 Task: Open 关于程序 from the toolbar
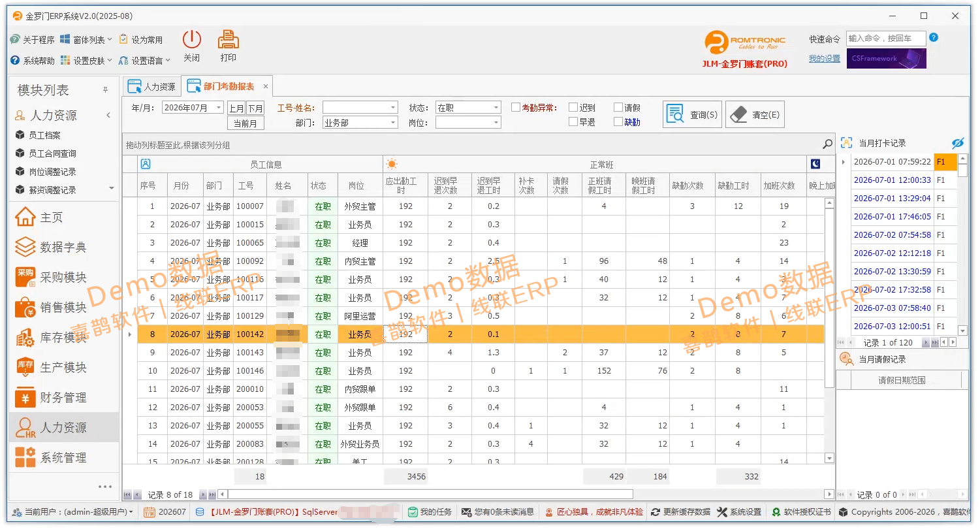[33, 40]
